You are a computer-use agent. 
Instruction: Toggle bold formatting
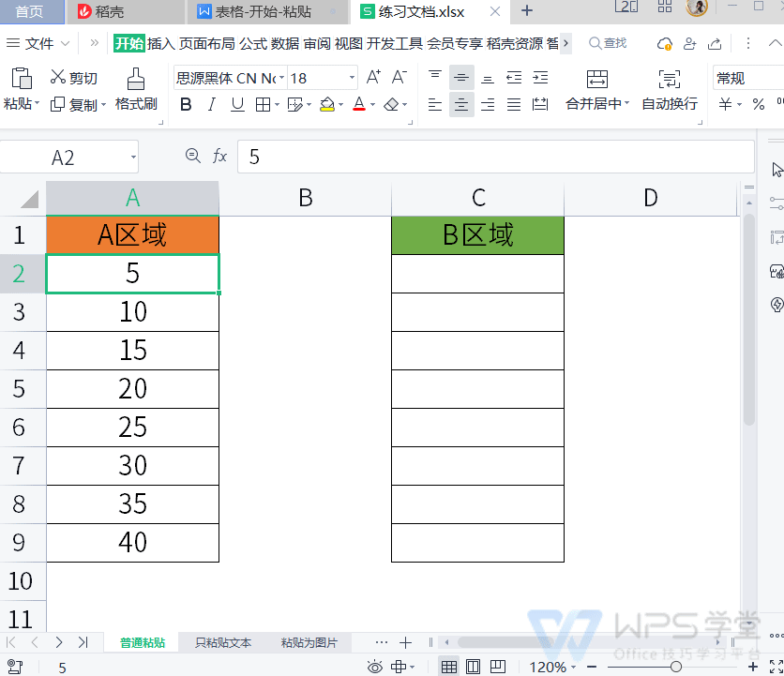186,104
